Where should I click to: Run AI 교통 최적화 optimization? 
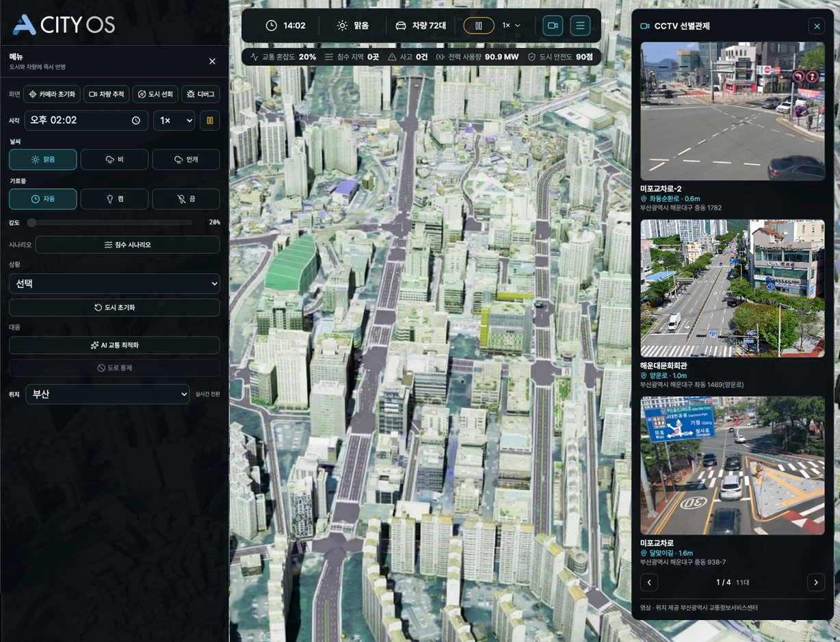pos(114,345)
